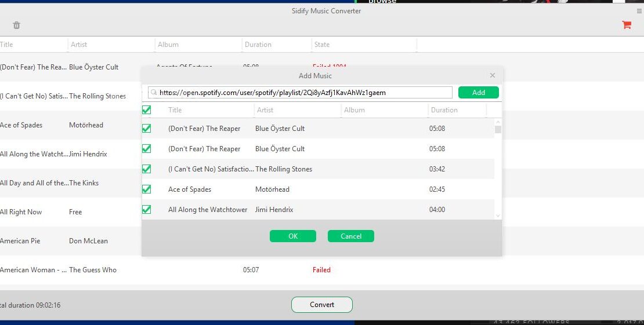Click the Convert button

pos(322,305)
